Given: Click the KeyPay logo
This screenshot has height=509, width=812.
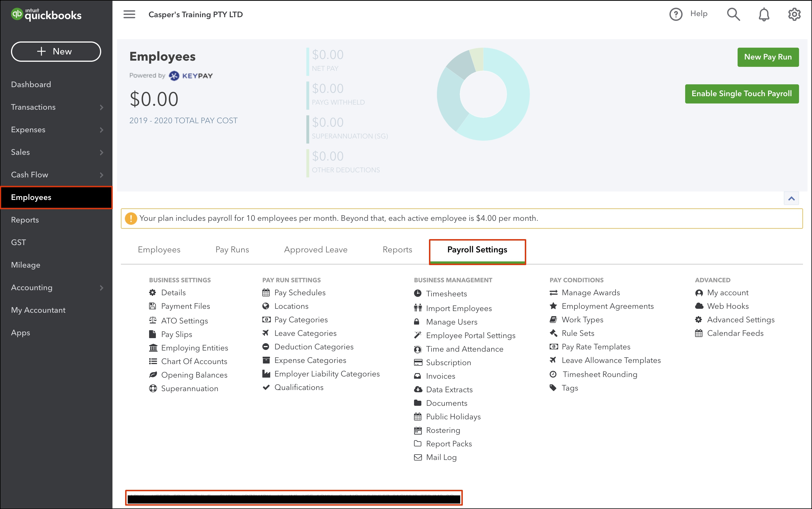Looking at the screenshot, I should click(x=191, y=76).
